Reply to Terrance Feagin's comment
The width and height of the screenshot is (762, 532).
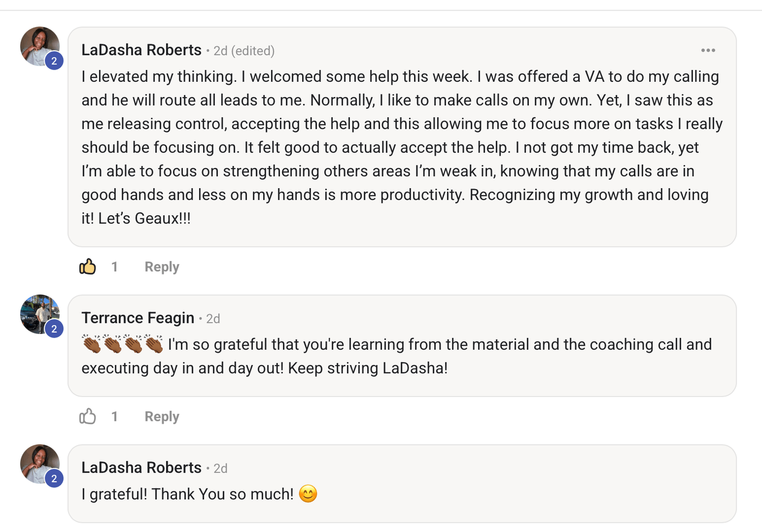162,416
